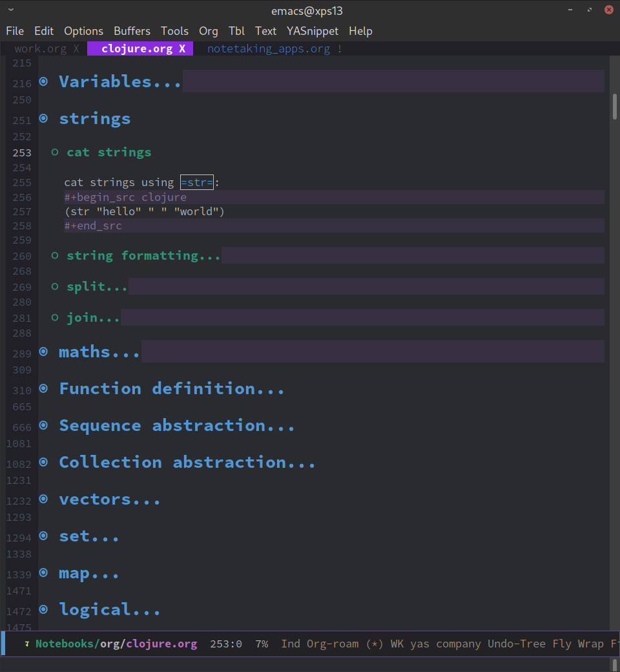Viewport: 620px width, 672px height.
Task: Toggle folding of the logical heading bullet
Action: click(x=43, y=609)
